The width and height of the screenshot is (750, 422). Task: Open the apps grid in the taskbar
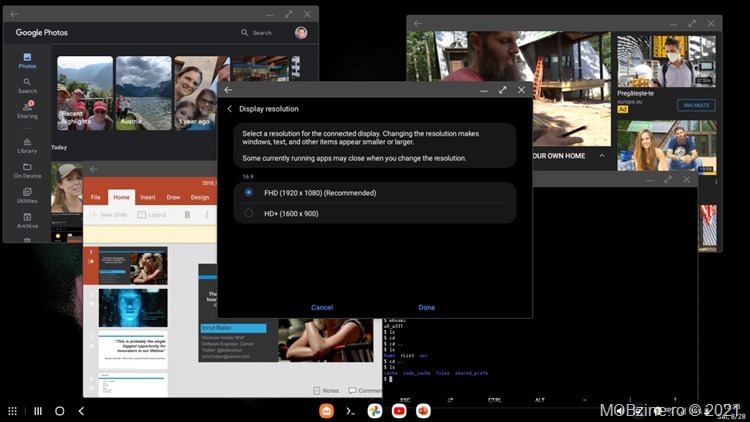tap(12, 411)
